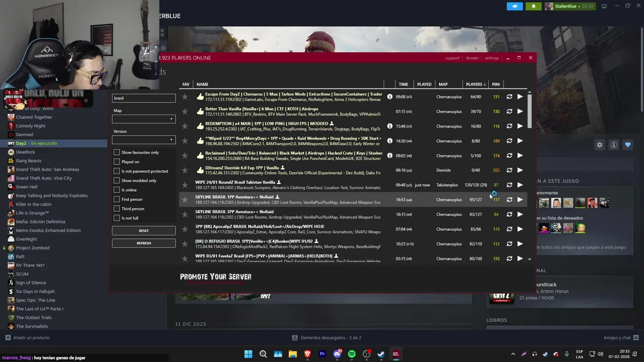
Task: Open info icon for Reclaimed server
Action: [390, 155]
